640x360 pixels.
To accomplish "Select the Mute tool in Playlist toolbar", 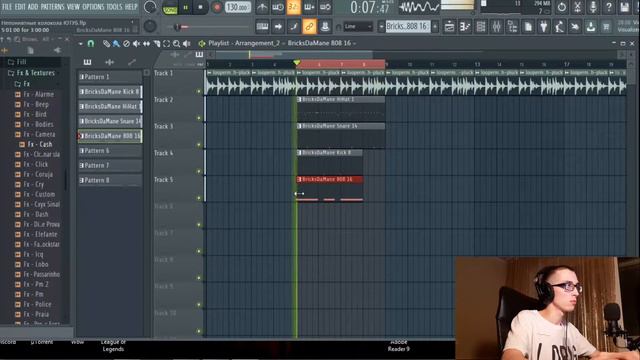I will point(136,43).
